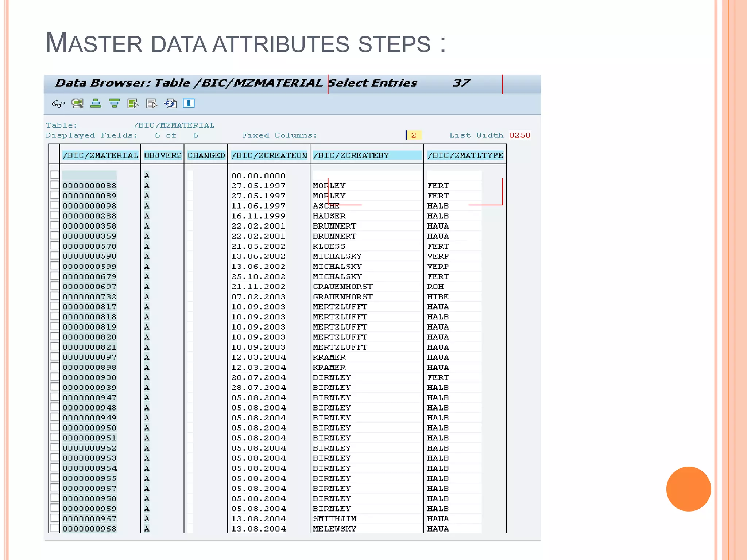Image resolution: width=747 pixels, height=560 pixels.
Task: Click the name SMITHJIM
Action: point(334,519)
